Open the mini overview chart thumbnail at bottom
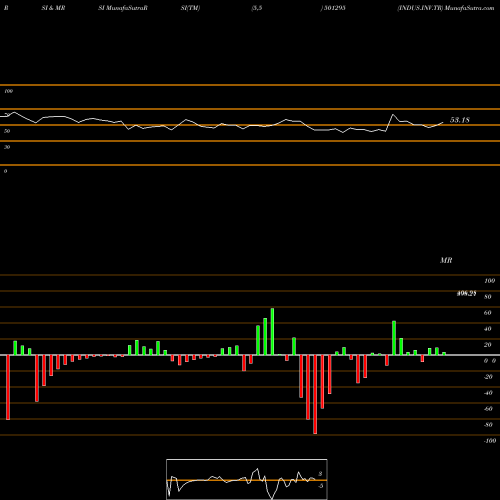The width and height of the screenshot is (500, 500). pyautogui.click(x=247, y=479)
